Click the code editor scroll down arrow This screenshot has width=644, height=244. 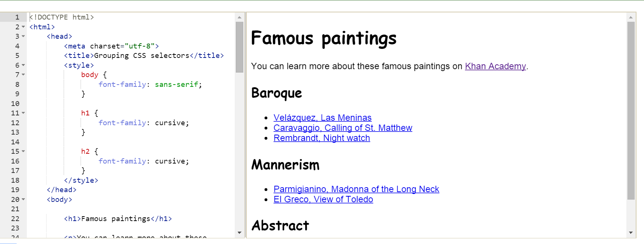point(240,233)
